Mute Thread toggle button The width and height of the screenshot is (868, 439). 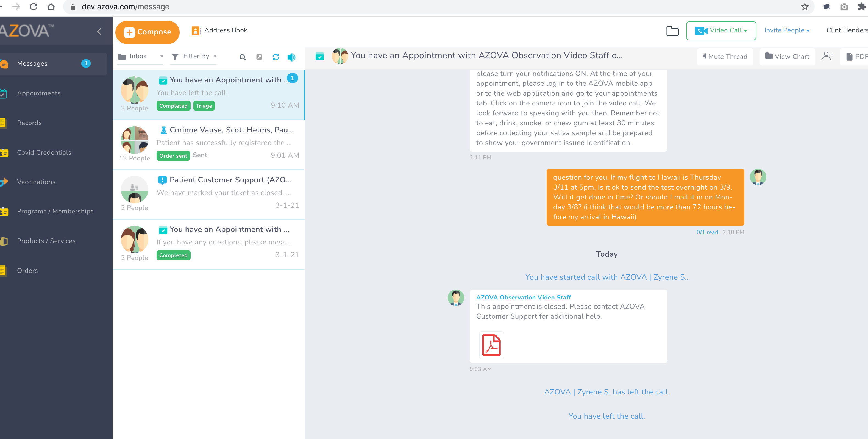click(725, 56)
